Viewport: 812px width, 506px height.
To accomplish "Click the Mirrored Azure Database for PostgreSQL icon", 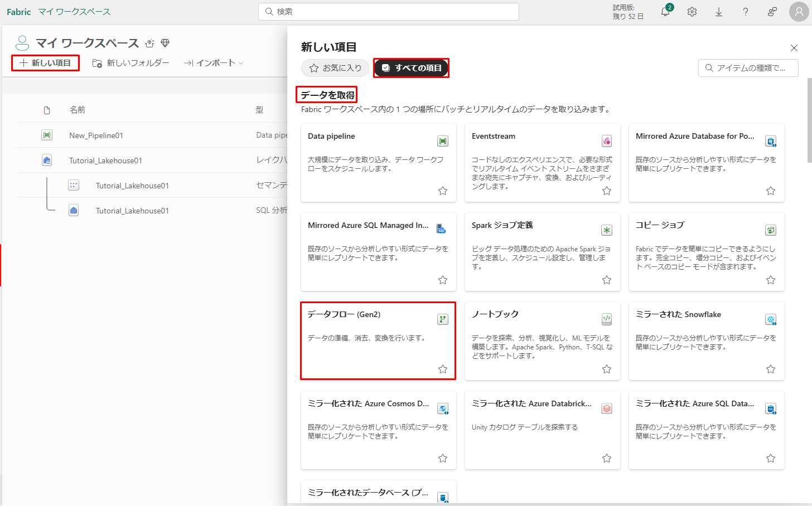I will (771, 141).
